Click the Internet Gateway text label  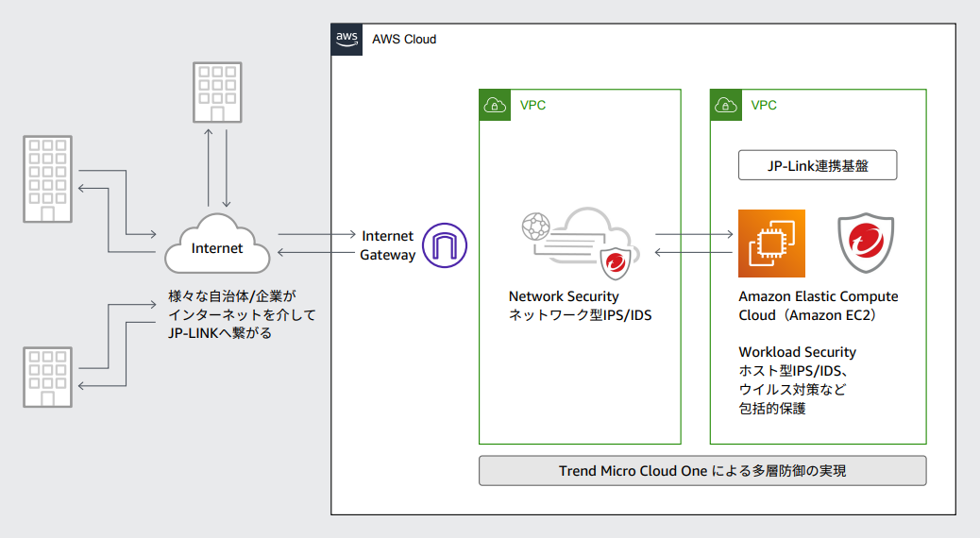(x=388, y=244)
